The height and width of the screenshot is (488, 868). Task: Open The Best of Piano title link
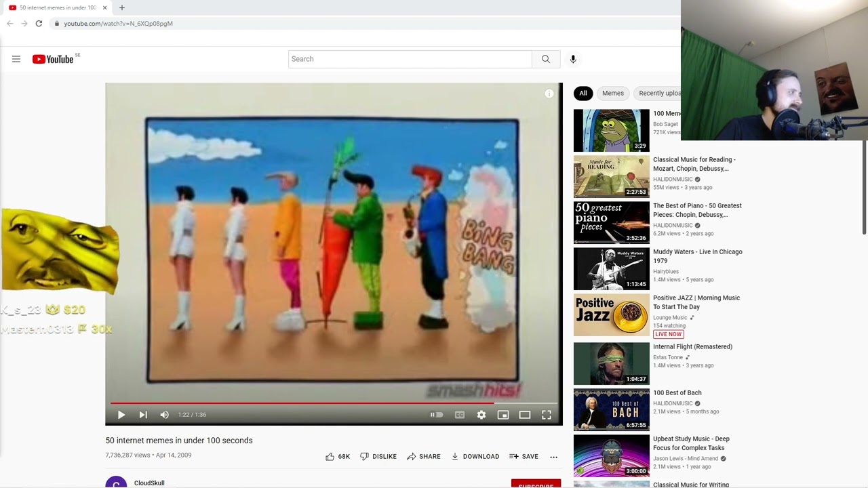tap(697, 210)
